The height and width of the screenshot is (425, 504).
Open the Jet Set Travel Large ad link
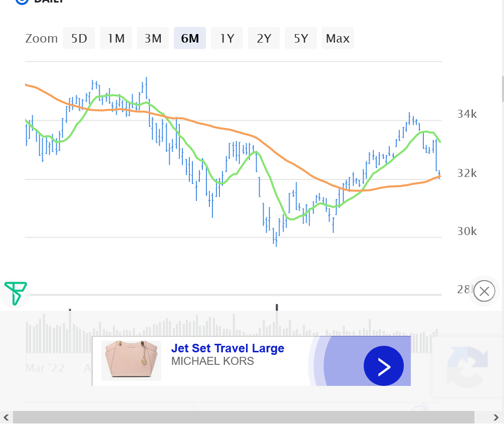[227, 348]
